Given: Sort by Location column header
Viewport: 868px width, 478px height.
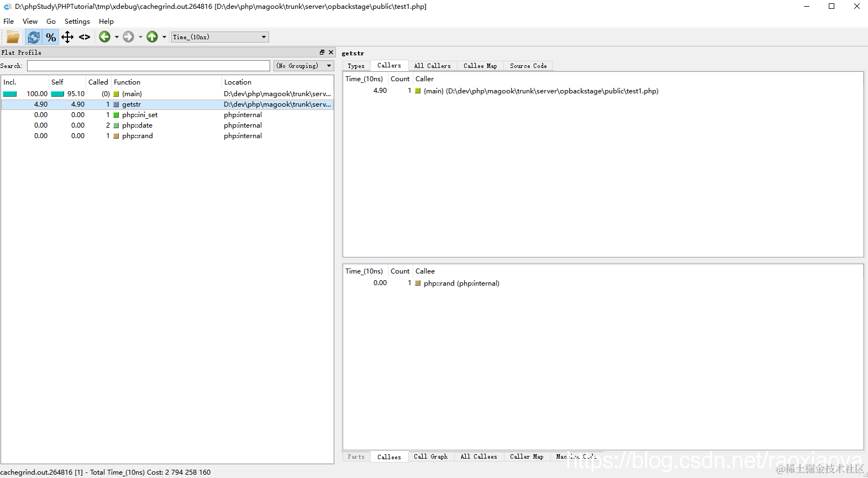Looking at the screenshot, I should (277, 82).
